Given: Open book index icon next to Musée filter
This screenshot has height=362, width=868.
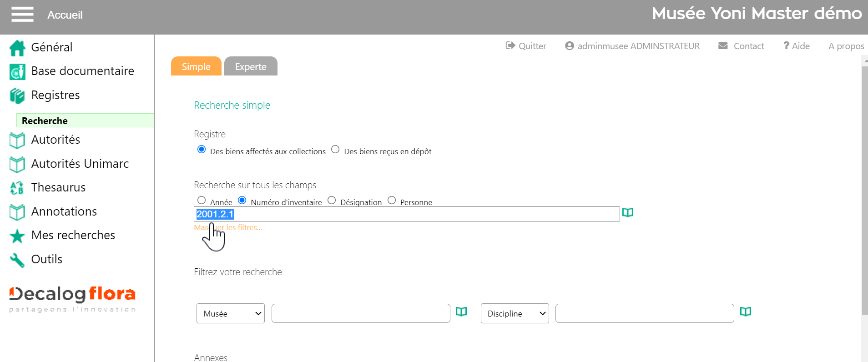Looking at the screenshot, I should pyautogui.click(x=461, y=312).
